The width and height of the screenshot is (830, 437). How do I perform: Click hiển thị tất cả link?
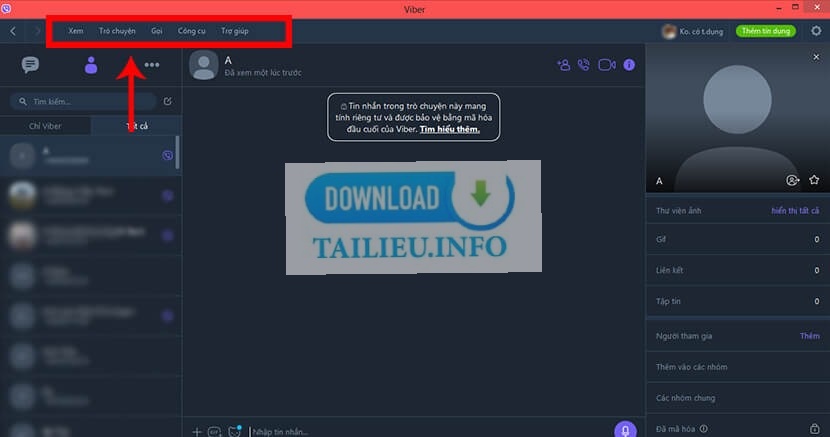pyautogui.click(x=795, y=211)
